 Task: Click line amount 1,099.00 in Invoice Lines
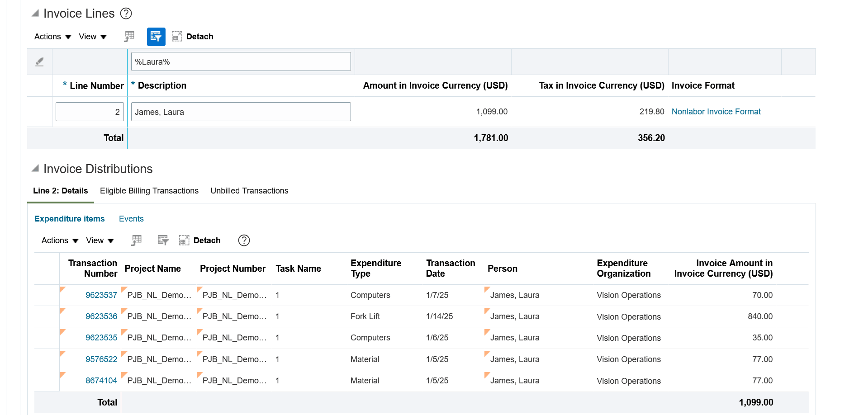pyautogui.click(x=492, y=112)
